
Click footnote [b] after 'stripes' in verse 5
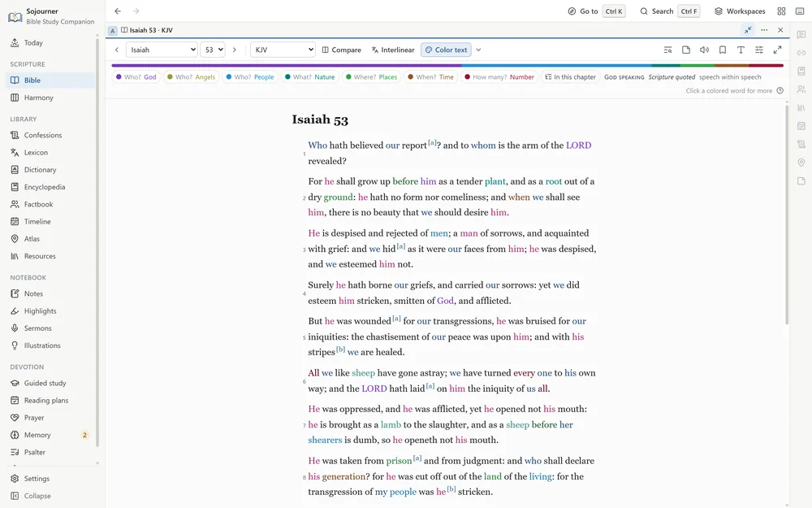coord(341,350)
